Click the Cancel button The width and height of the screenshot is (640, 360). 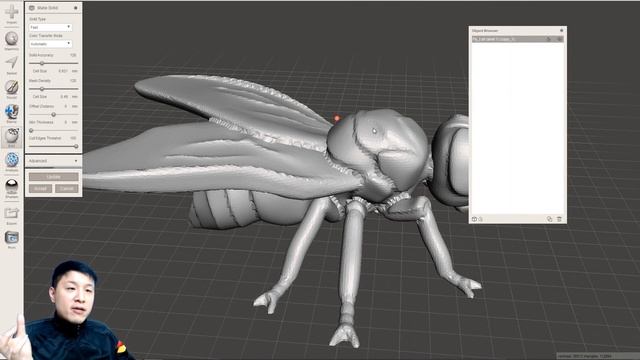tap(67, 189)
